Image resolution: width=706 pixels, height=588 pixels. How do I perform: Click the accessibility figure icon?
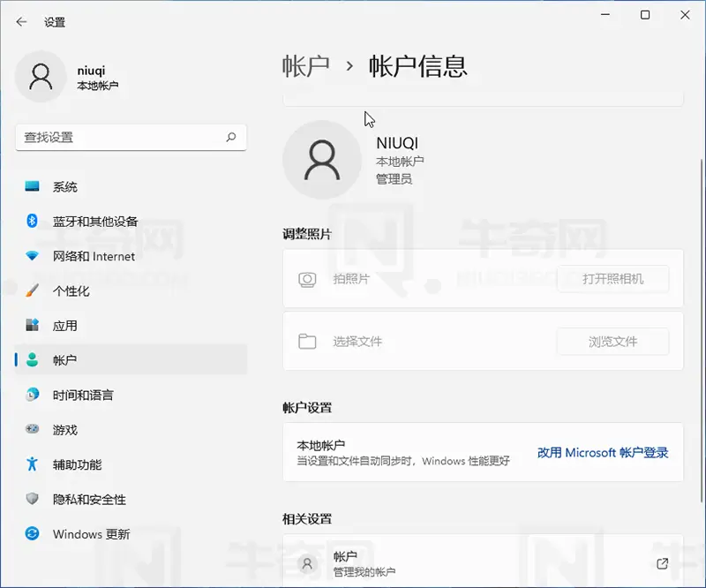[x=32, y=464]
